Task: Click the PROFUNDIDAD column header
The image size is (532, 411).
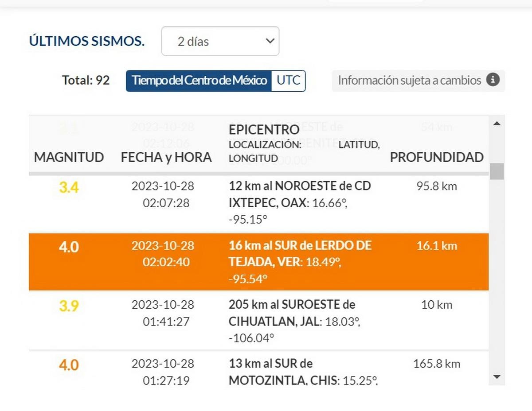Action: coord(437,157)
